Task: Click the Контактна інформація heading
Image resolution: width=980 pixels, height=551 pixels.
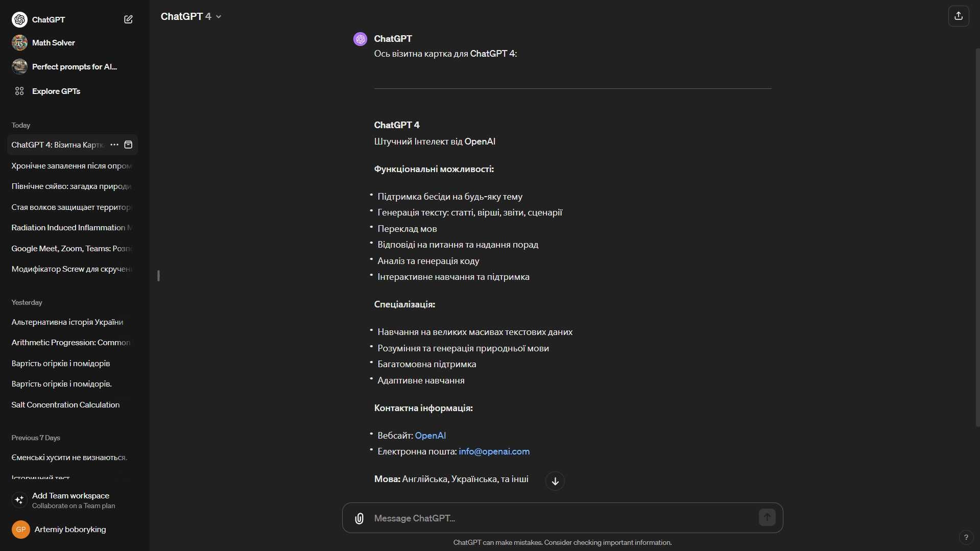Action: point(423,408)
